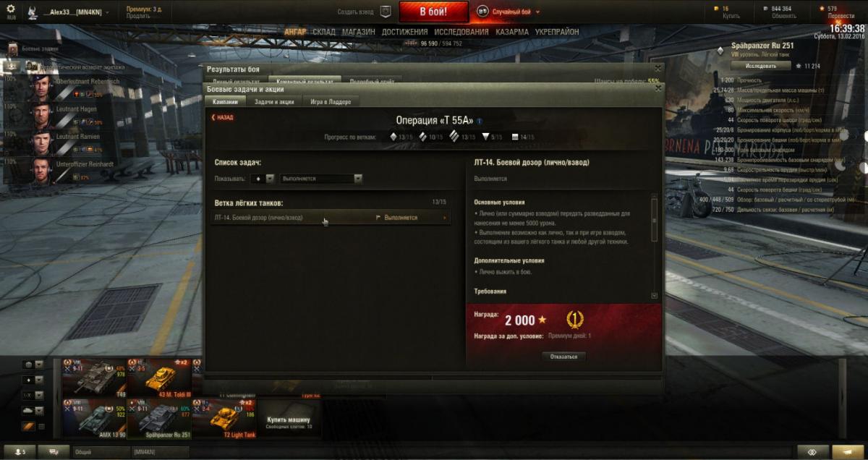Switch to the Задачи и акции tab
The image size is (868, 460).
tap(274, 102)
